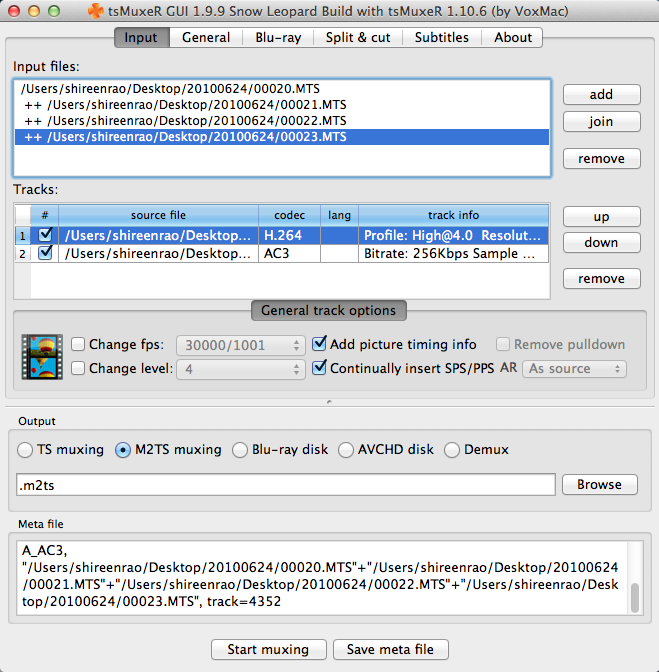Uncheck the H.264 track checkbox
Screen dimensions: 659x672
tap(45, 235)
